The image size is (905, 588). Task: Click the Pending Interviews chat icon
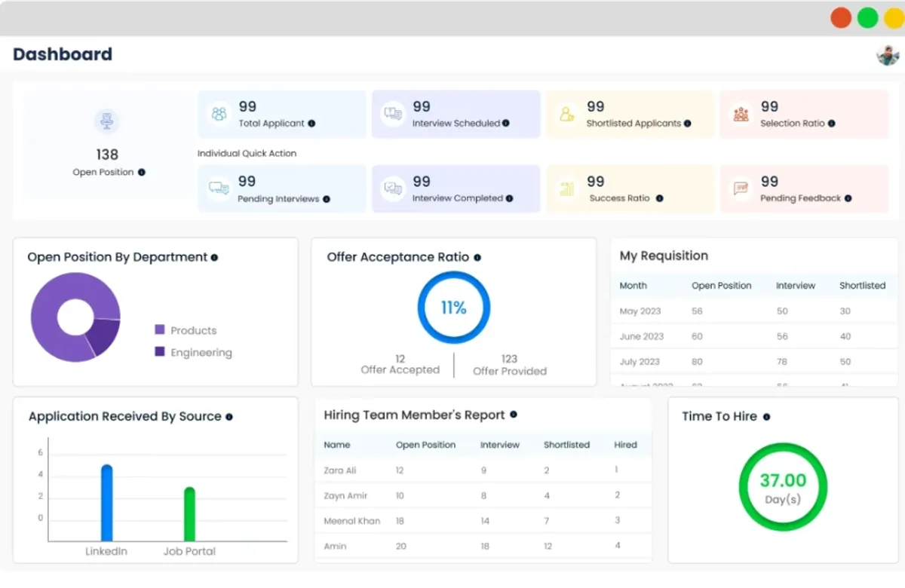(x=219, y=188)
